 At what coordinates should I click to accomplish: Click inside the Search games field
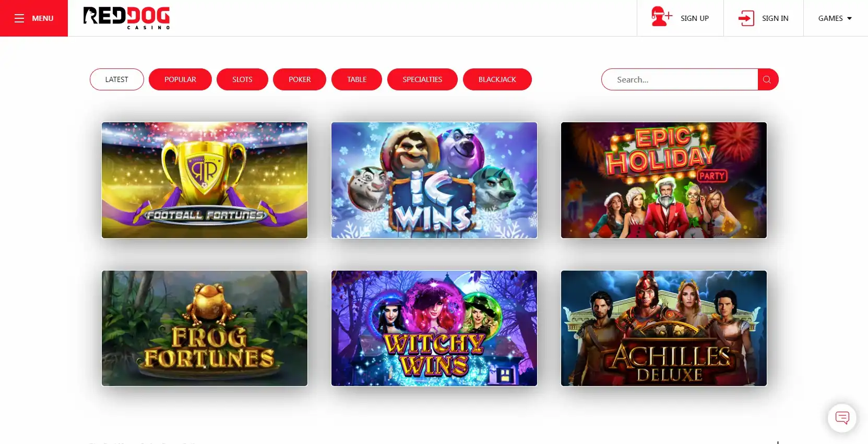click(680, 79)
